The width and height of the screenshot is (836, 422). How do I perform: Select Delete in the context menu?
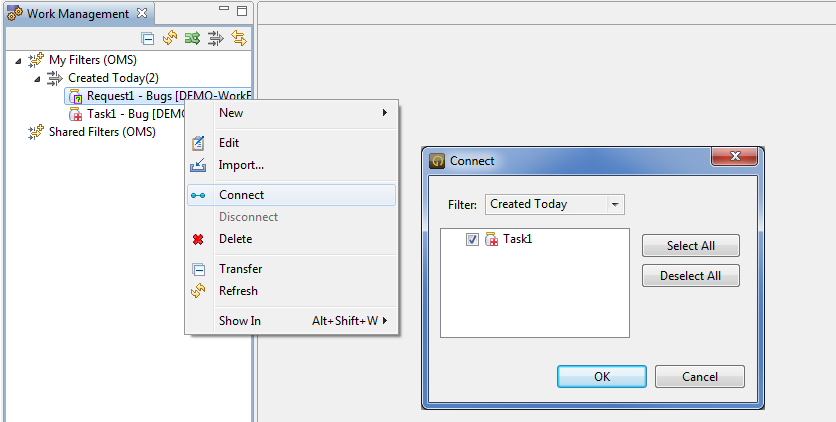pos(235,239)
